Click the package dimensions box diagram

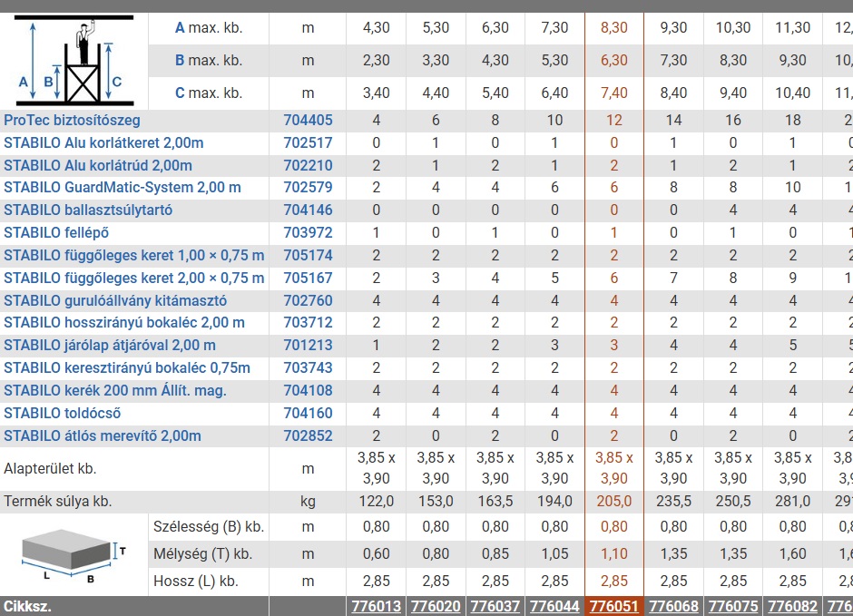tap(74, 555)
